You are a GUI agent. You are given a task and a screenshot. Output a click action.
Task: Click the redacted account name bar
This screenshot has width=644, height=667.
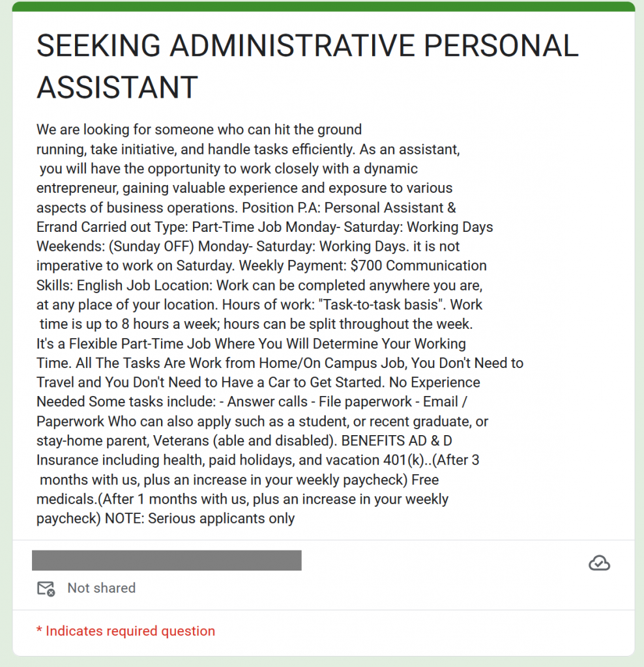(x=166, y=560)
